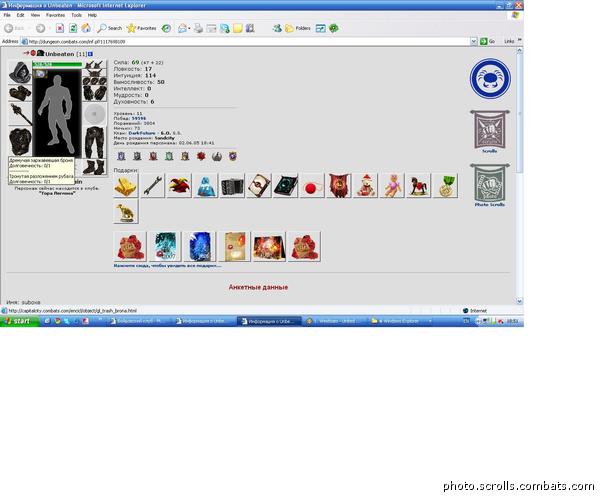The image size is (600, 496).
Task: Open the Scrolls banner link
Action: 490,132
